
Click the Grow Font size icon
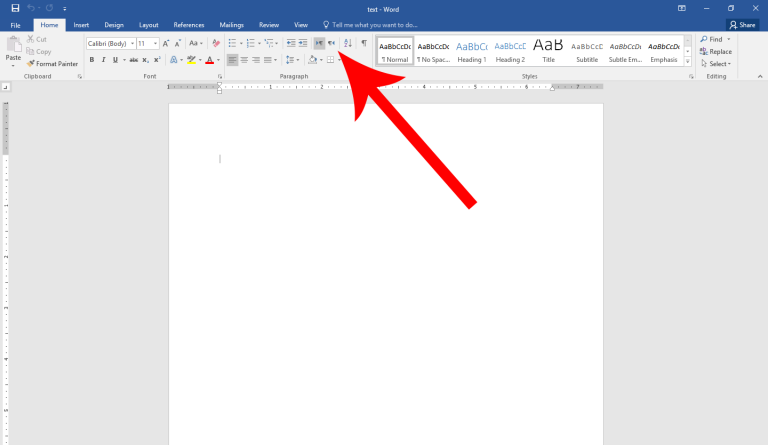click(167, 43)
